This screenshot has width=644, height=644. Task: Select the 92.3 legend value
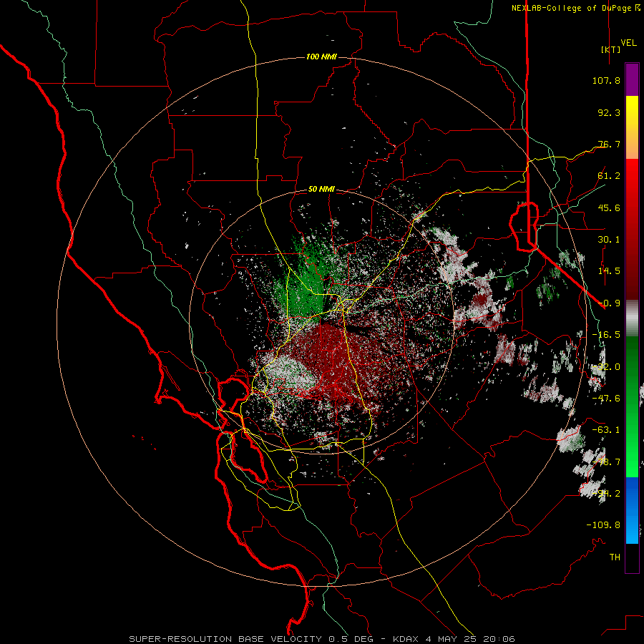609,112
